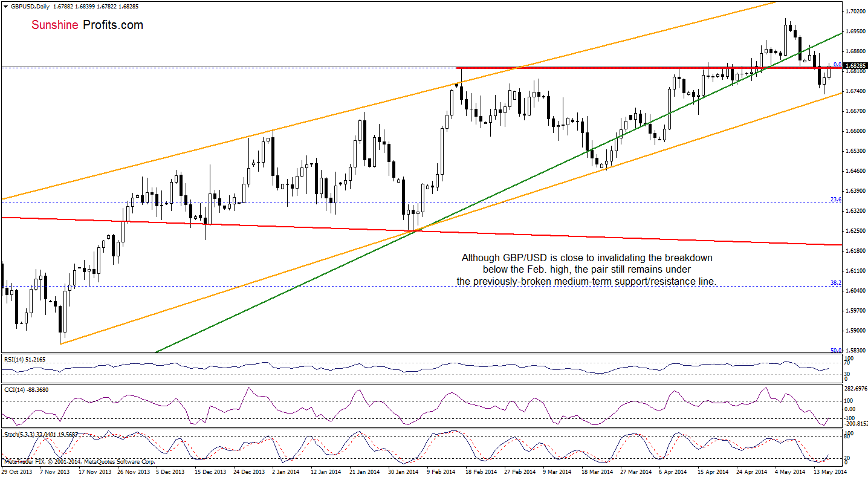Viewport: 868px width, 477px height.
Task: Click the 17 Nov 2013 date label
Action: [x=96, y=471]
